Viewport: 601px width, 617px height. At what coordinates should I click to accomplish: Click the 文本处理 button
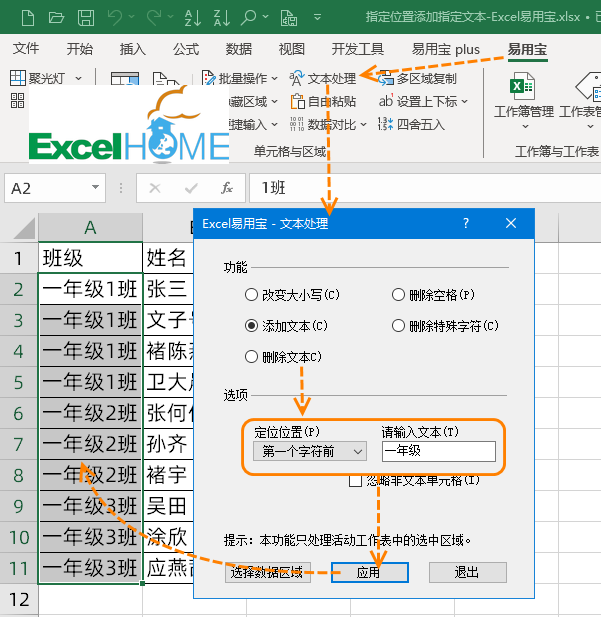tap(323, 78)
